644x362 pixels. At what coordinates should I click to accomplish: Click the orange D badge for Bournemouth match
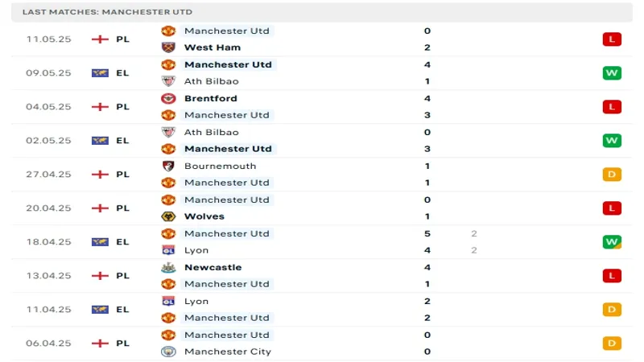612,174
